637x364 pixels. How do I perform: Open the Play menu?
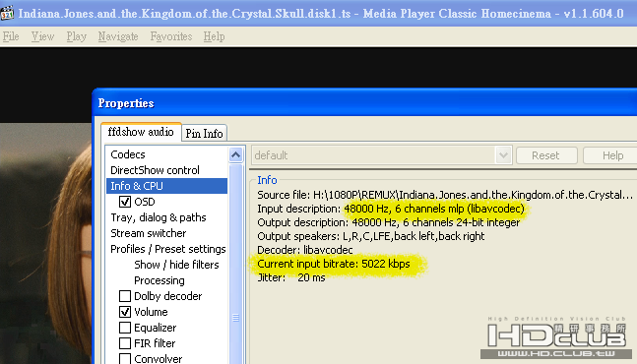pyautogui.click(x=77, y=36)
